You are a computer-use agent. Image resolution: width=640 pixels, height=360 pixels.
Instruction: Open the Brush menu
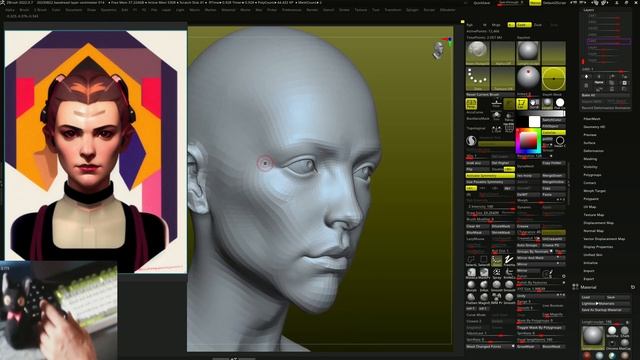[x=24, y=10]
